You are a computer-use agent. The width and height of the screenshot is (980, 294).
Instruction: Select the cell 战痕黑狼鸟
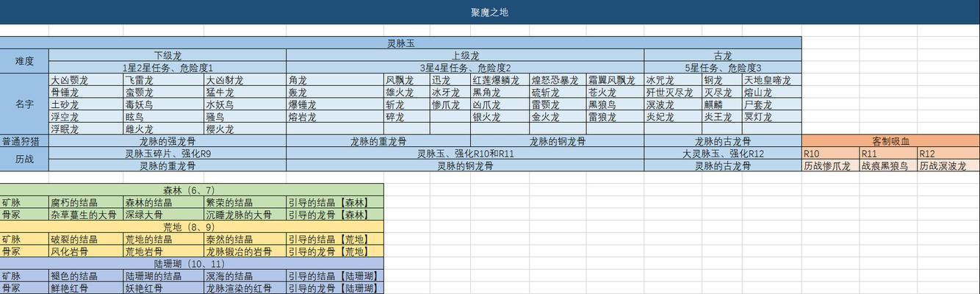pyautogui.click(x=889, y=165)
